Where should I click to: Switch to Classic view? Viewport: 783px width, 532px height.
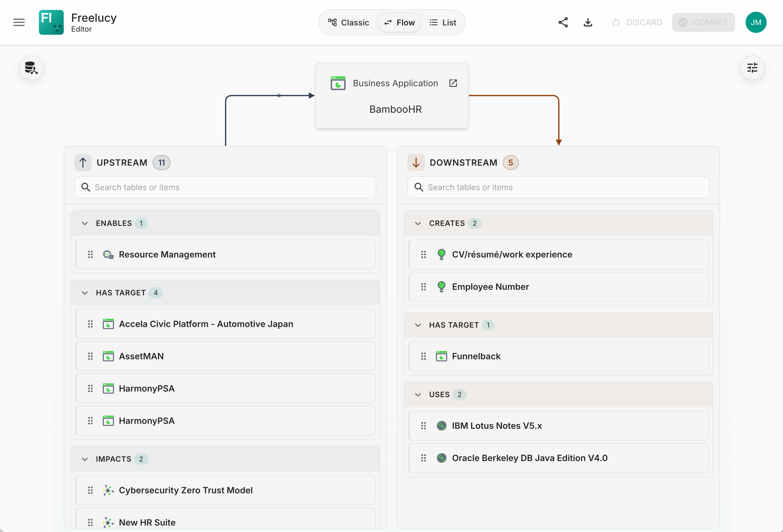tap(349, 23)
